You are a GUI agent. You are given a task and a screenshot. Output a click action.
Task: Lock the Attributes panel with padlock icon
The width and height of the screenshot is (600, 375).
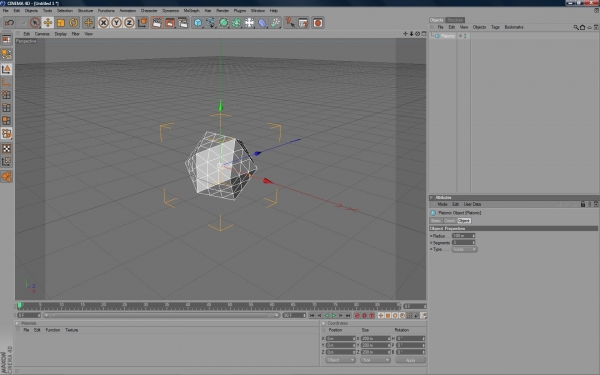(x=583, y=204)
